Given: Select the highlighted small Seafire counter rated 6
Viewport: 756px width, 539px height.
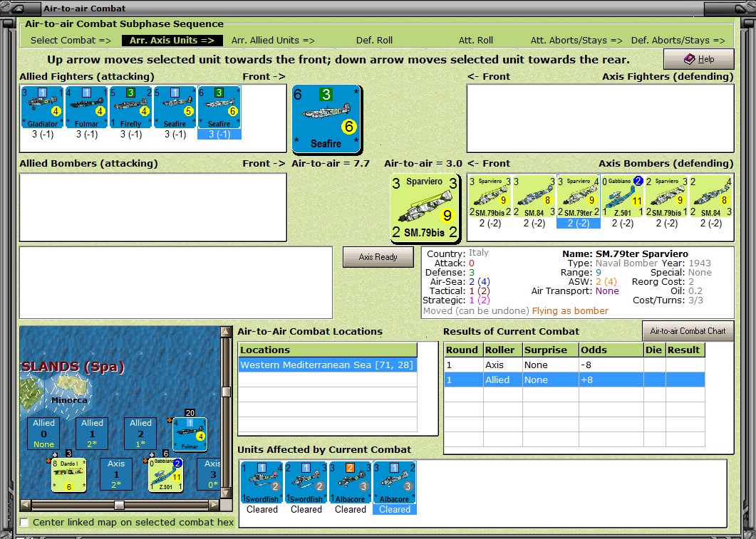Looking at the screenshot, I should [x=219, y=108].
